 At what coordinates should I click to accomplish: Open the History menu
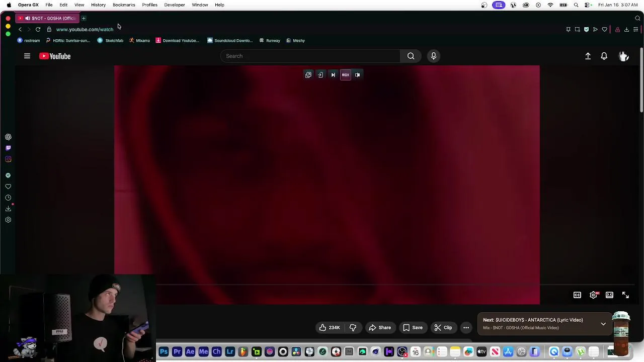98,5
